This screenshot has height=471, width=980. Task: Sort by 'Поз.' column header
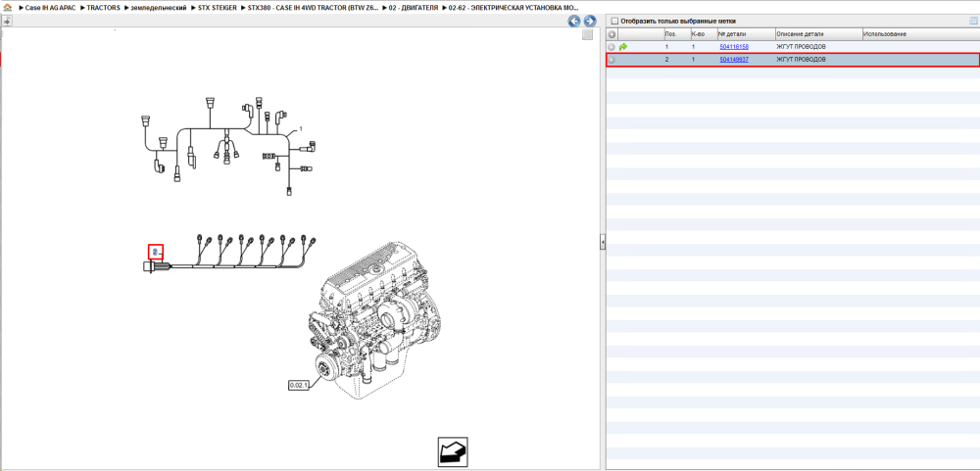pos(676,33)
